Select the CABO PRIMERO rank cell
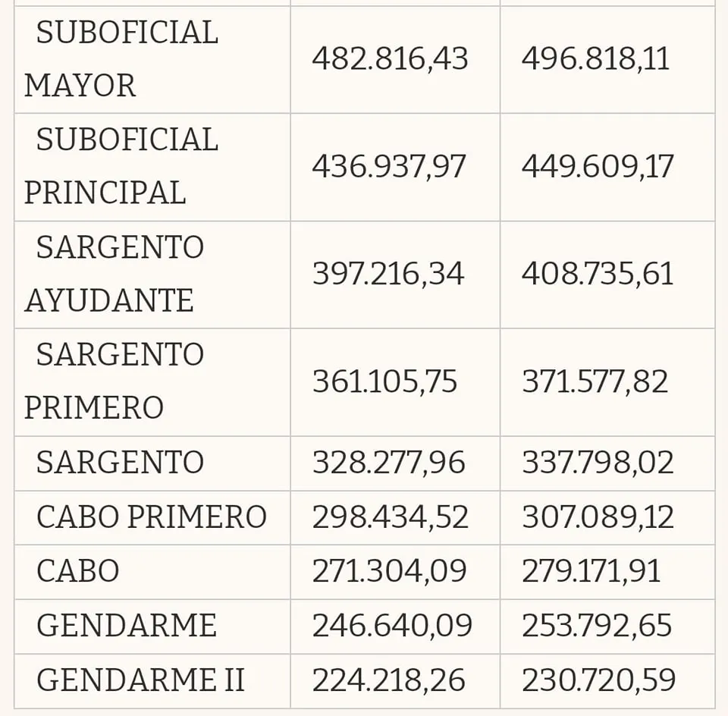This screenshot has height=716, width=728. pos(152,517)
